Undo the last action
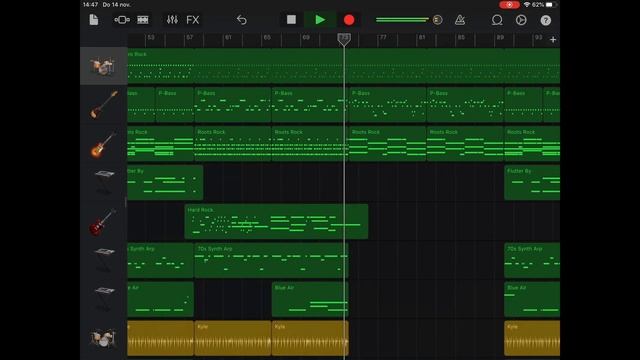Viewport: 640px width, 360px height. [x=242, y=20]
